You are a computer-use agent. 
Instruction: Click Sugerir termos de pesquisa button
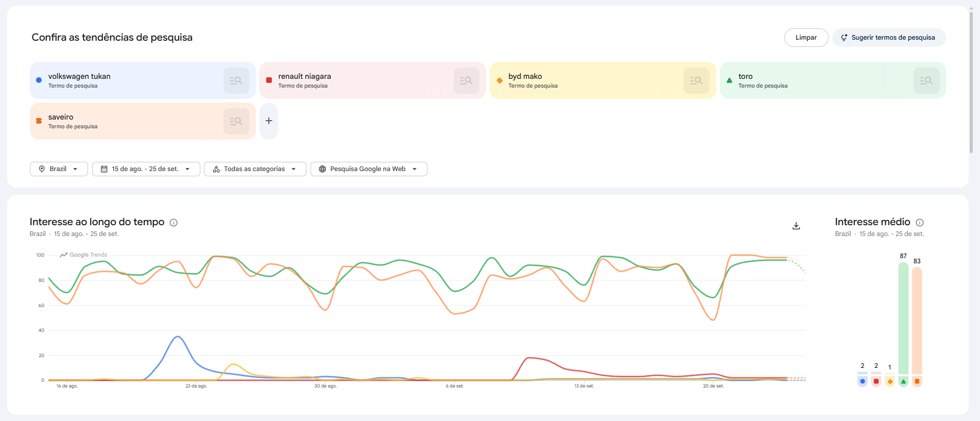[x=889, y=38]
